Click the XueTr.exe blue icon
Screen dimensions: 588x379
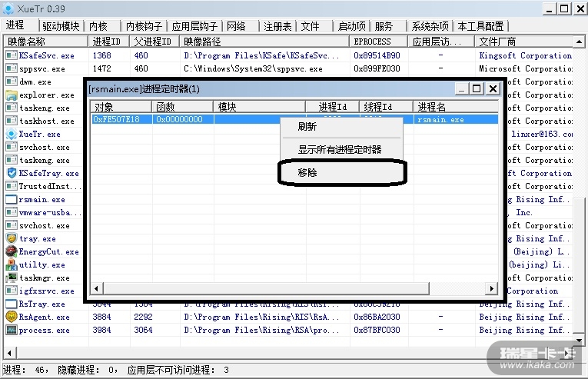(12, 134)
